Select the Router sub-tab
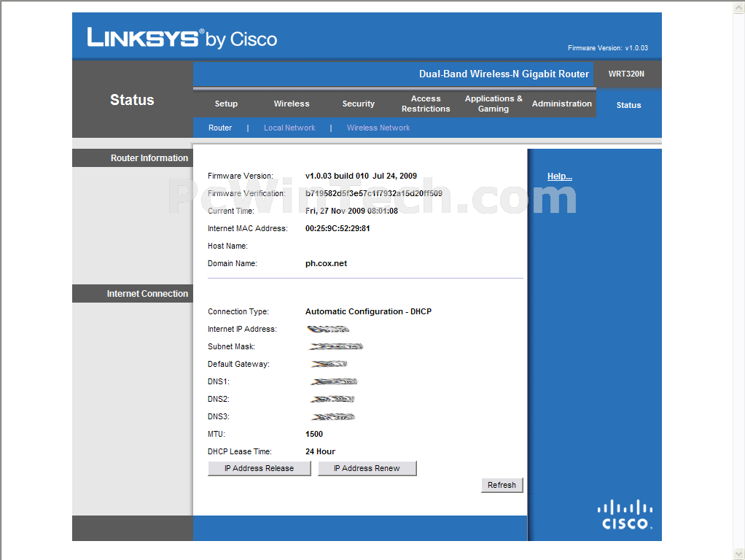The width and height of the screenshot is (745, 560). coord(220,128)
